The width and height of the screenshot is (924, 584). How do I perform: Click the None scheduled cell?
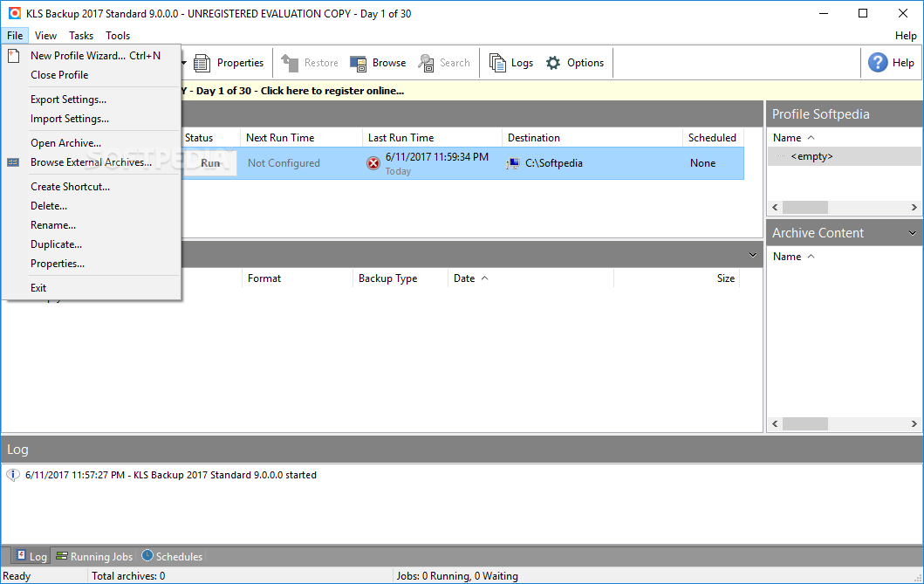pos(702,163)
